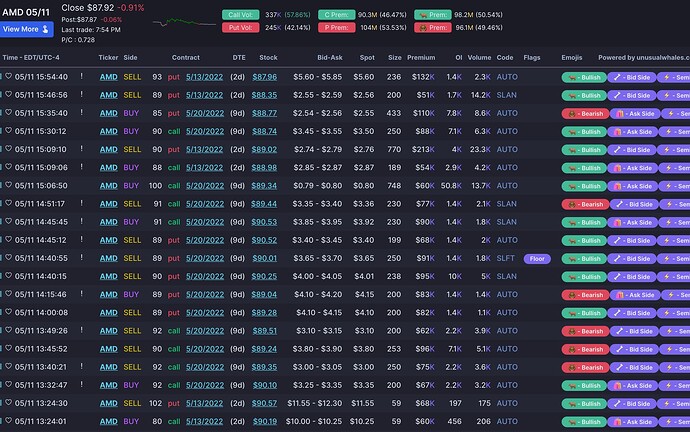Sort by the Premium column header
Image resolution: width=690 pixels, height=432 pixels.
[421, 58]
